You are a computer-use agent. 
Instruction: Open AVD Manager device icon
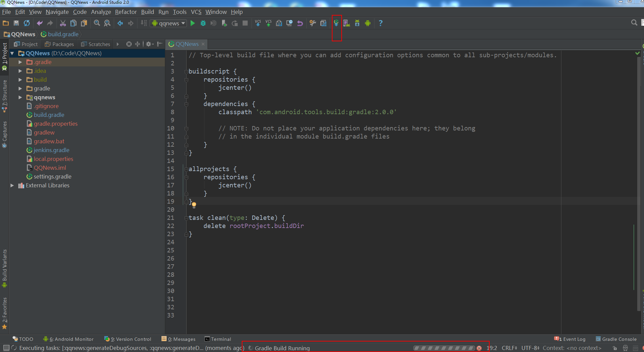[x=346, y=23]
